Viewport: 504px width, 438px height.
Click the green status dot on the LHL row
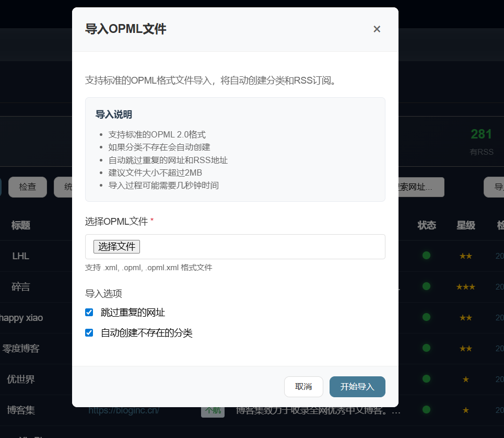tap(426, 256)
